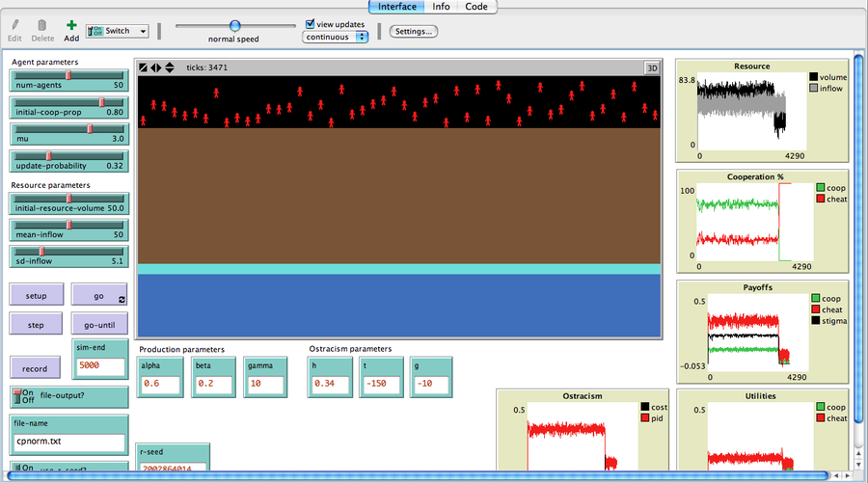Click the left-right arrows icon in view header
868x483 pixels.
[156, 67]
